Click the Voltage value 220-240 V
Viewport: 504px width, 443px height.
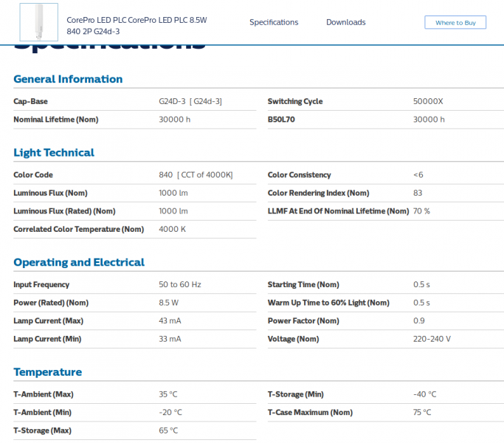[x=432, y=339]
